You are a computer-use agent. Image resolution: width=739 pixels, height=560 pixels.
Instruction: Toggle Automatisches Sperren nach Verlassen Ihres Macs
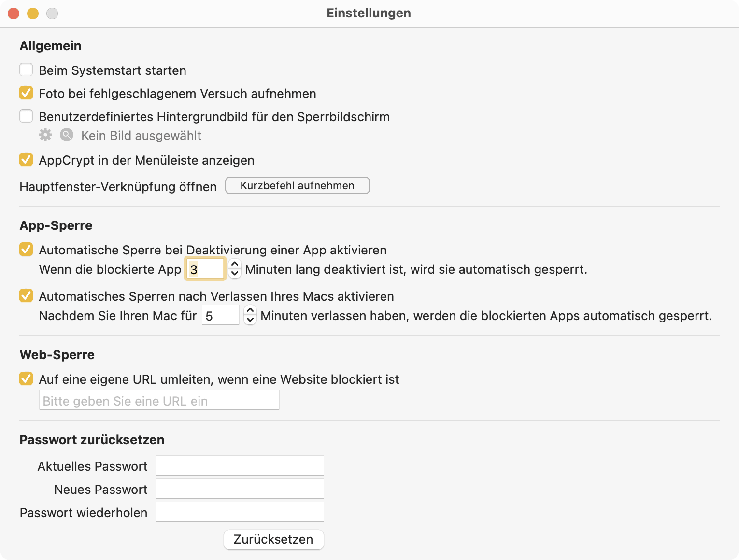click(x=26, y=295)
